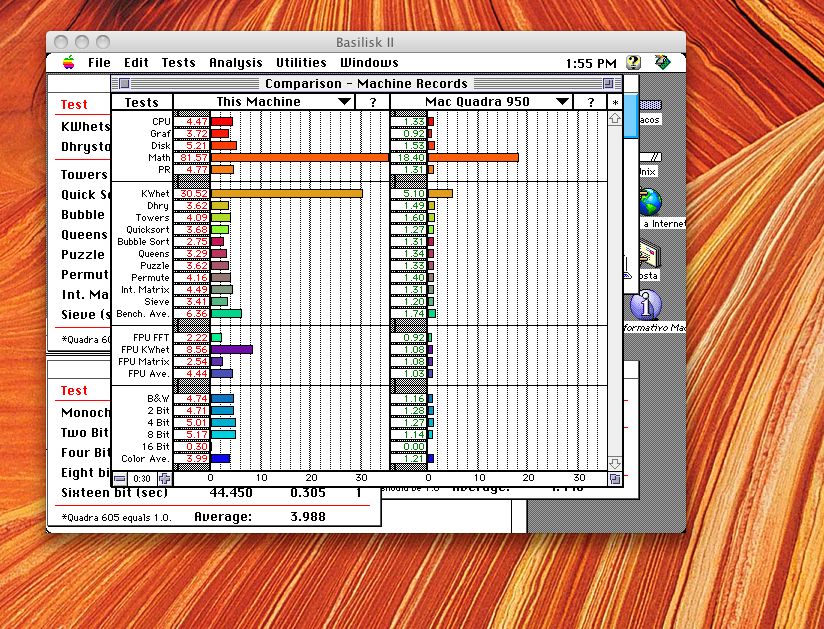The image size is (824, 629).
Task: Click the 18.40 Quadra Math score
Action: [409, 158]
